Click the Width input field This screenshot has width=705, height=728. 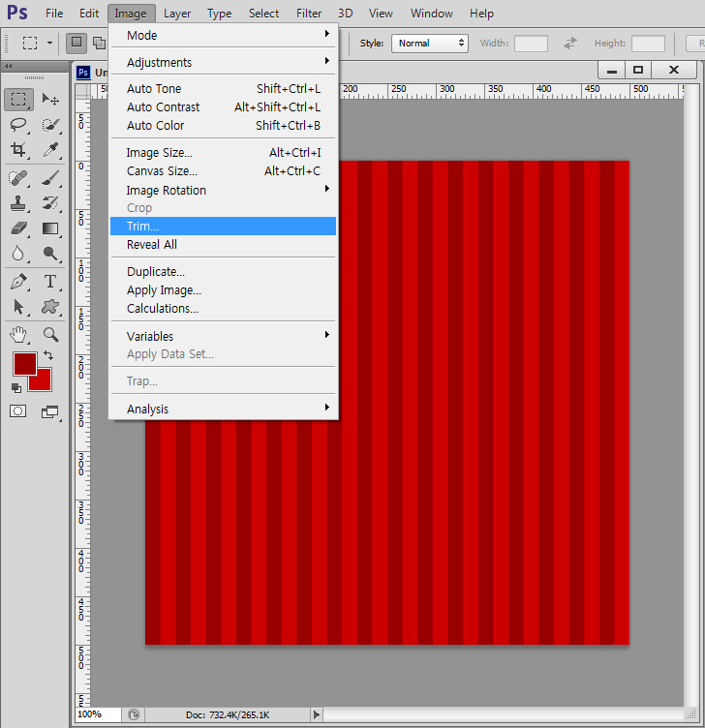531,44
